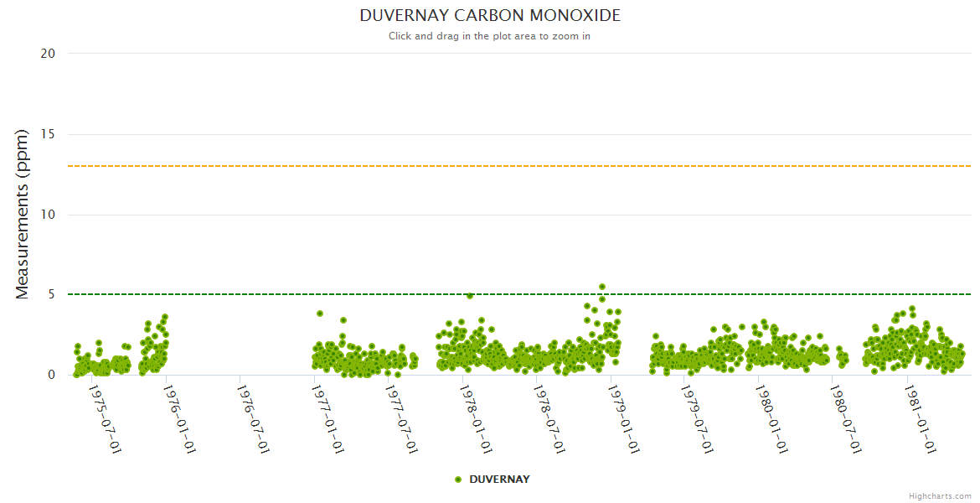The image size is (980, 503).
Task: Click the 1976-01-01 date axis label
Action: 178,419
